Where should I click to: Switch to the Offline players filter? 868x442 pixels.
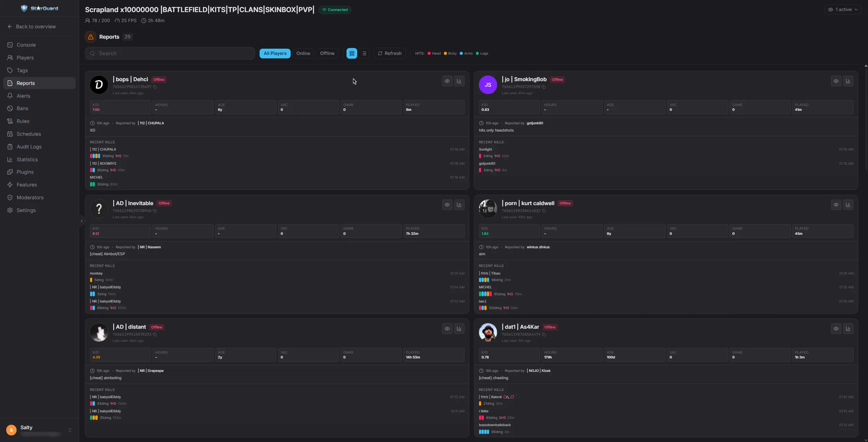coord(327,53)
